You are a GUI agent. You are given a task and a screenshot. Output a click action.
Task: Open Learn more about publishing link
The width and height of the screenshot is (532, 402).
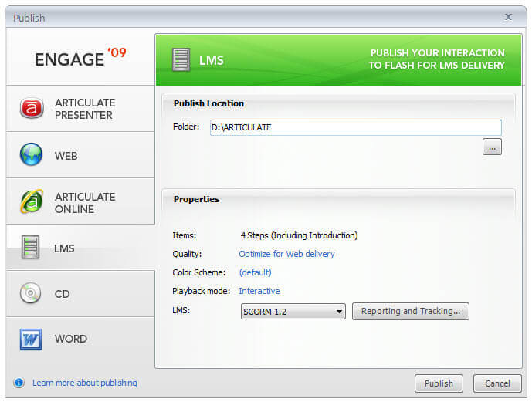click(85, 383)
